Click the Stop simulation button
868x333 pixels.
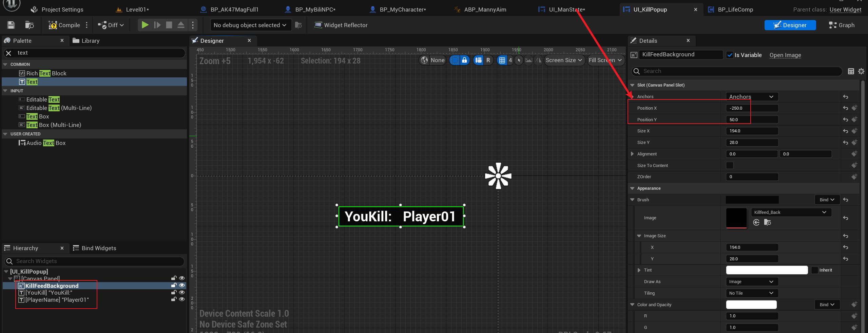point(169,25)
